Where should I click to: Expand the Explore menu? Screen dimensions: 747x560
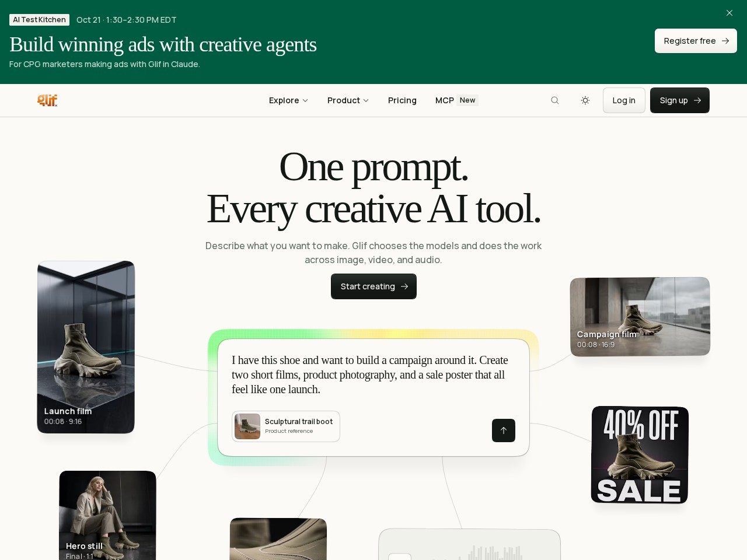tap(288, 100)
